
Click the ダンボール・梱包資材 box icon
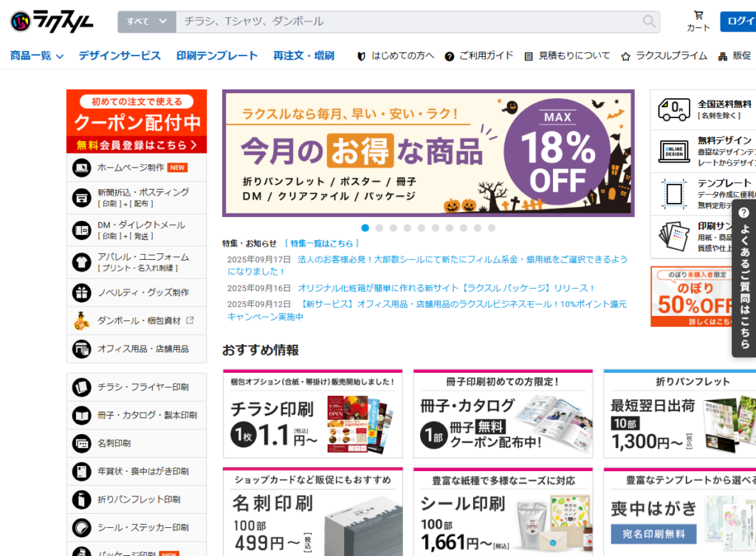tap(81, 320)
